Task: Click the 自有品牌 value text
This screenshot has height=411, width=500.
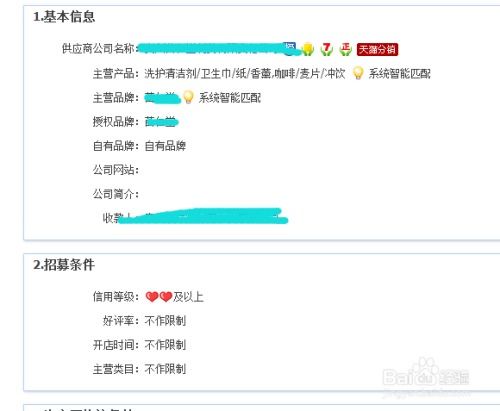Action: pos(165,146)
